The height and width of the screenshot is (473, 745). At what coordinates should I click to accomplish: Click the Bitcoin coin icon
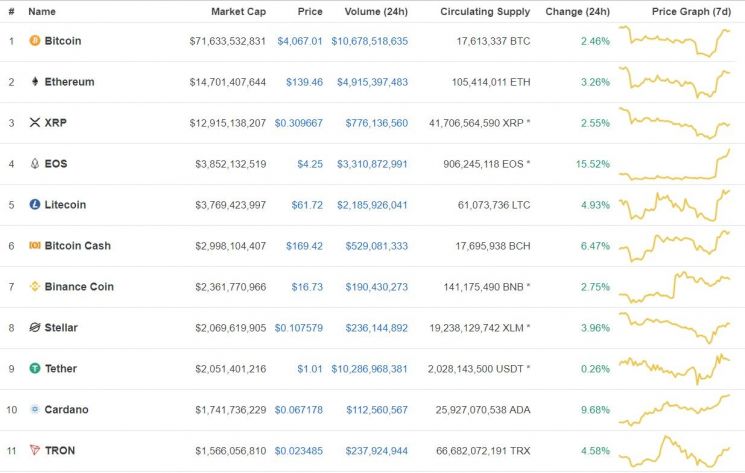click(x=35, y=41)
